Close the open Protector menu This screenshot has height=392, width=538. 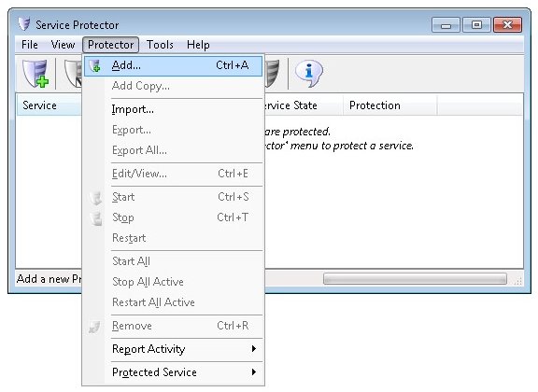coord(110,45)
